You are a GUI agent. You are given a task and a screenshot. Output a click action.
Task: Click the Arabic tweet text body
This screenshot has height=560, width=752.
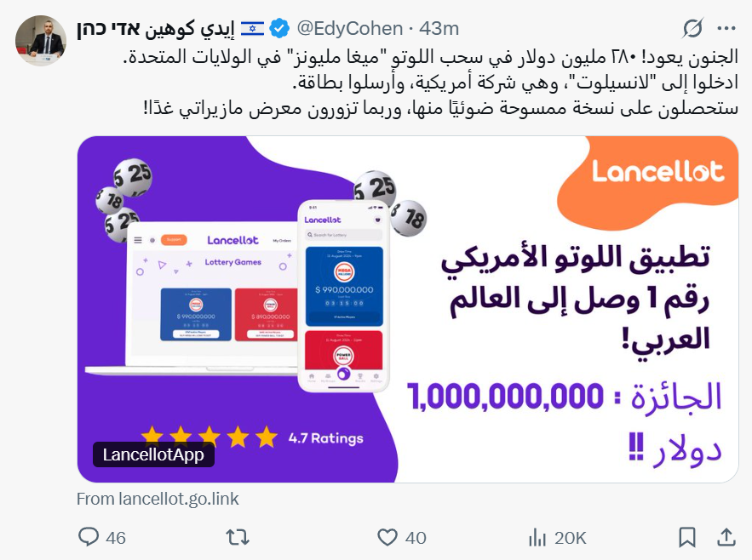click(431, 83)
